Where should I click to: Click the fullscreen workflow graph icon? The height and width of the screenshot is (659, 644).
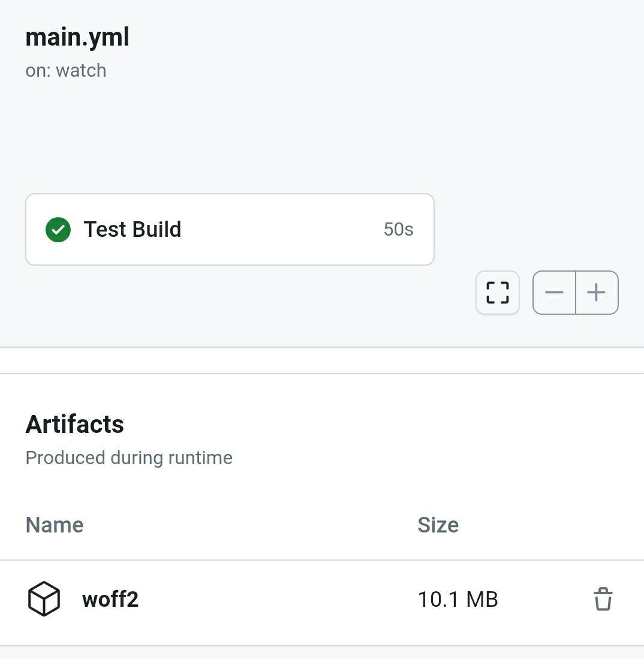(x=497, y=293)
